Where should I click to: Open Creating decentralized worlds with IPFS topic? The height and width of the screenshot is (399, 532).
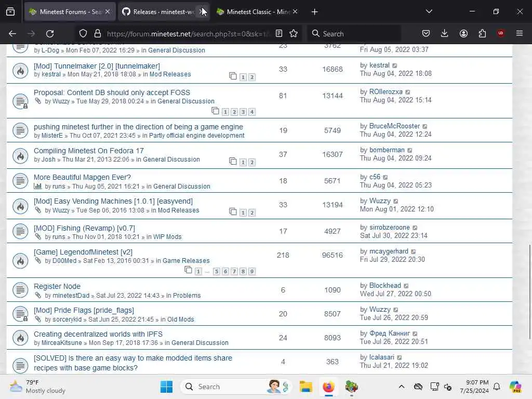click(98, 334)
